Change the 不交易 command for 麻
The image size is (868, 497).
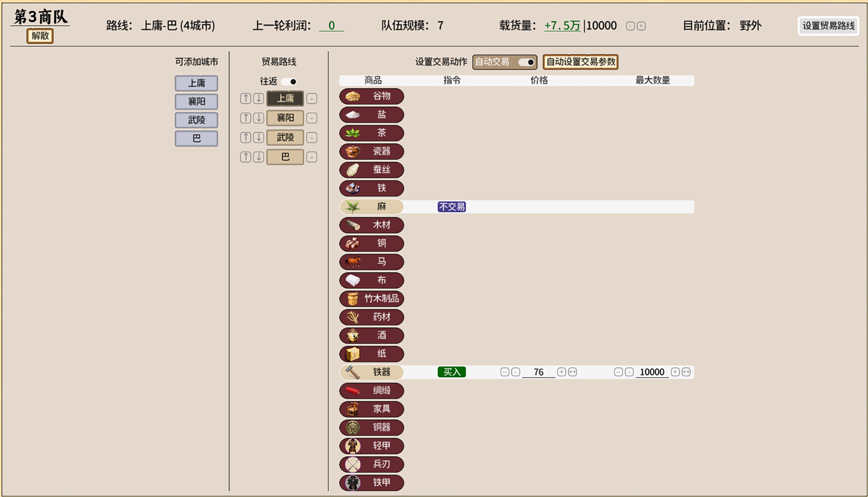point(451,206)
